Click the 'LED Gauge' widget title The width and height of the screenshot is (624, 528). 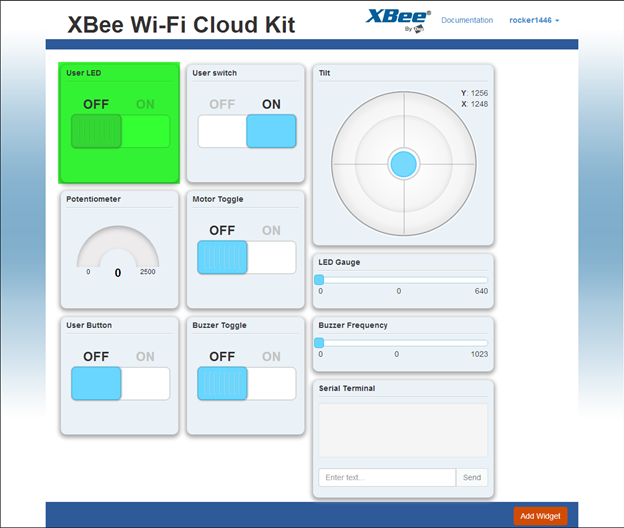(x=339, y=262)
